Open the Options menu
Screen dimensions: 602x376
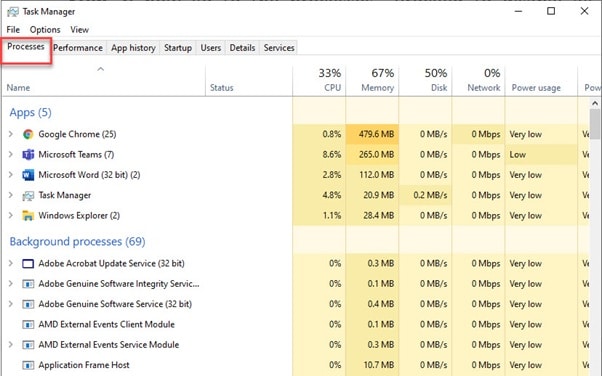tap(45, 30)
